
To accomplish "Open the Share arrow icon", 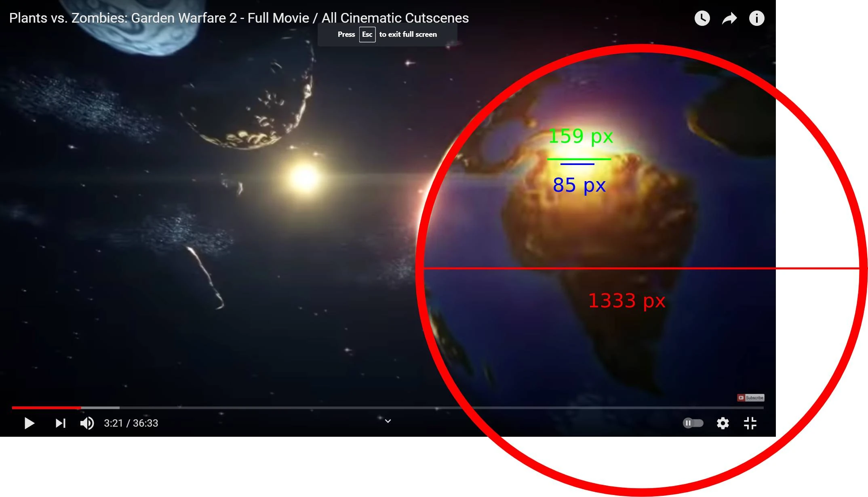I will coord(729,18).
